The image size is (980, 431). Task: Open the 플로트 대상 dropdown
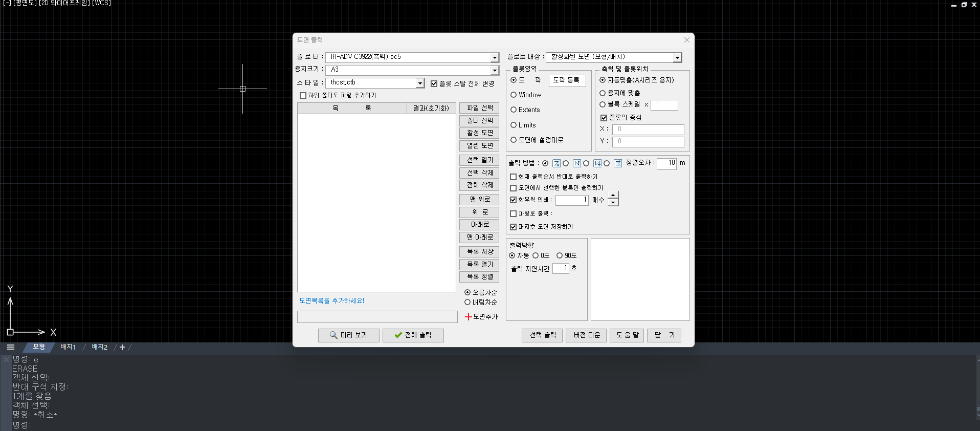click(678, 57)
